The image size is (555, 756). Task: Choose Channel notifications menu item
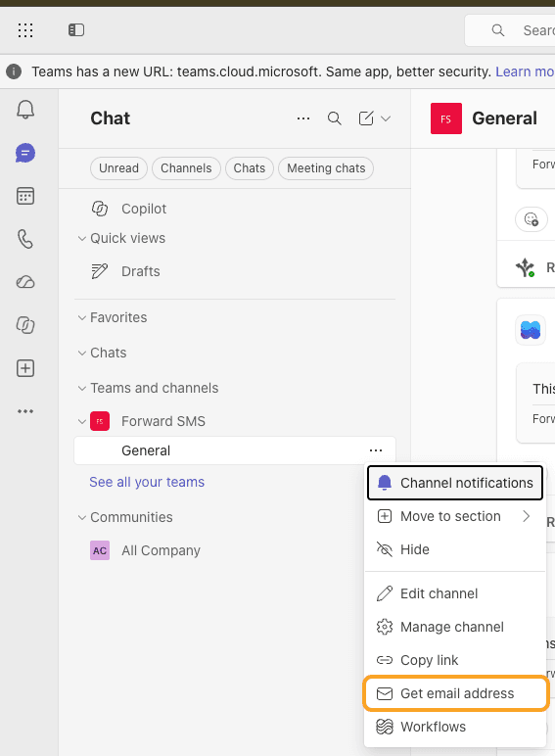[455, 483]
